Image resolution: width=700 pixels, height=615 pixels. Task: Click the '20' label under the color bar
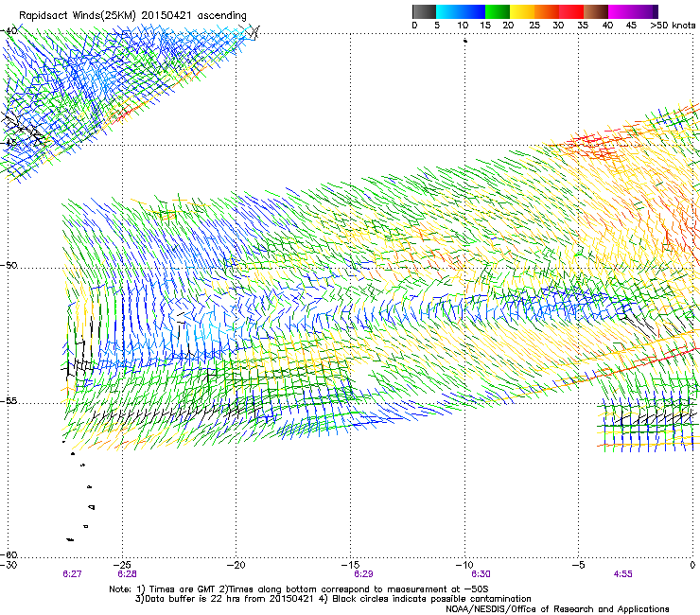pos(509,26)
